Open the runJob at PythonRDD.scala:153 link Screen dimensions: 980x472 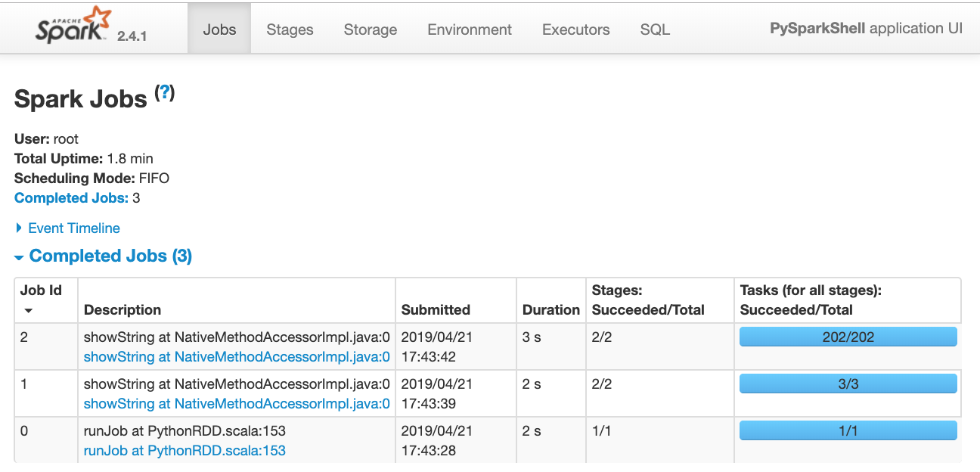tap(185, 451)
